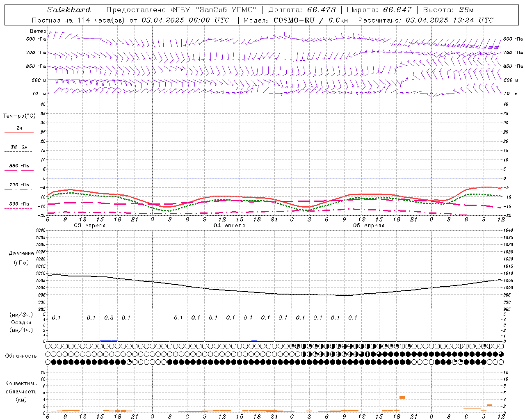Click the "03 апреля" date label
The width and height of the screenshot is (525, 420).
click(x=89, y=226)
